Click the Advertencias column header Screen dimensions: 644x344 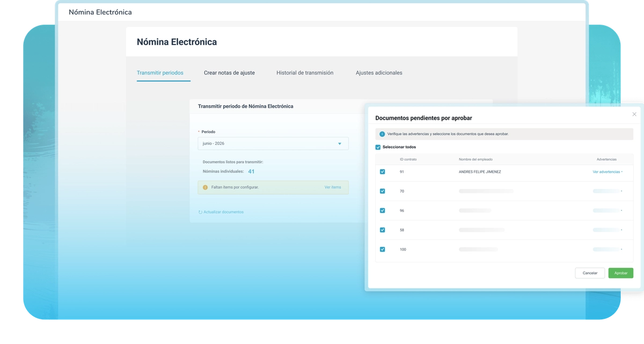(x=606, y=159)
